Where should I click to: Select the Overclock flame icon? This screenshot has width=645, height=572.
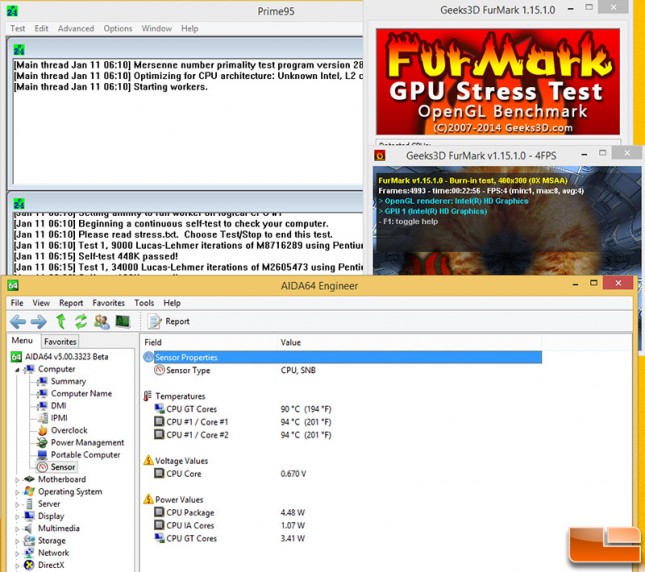click(42, 430)
